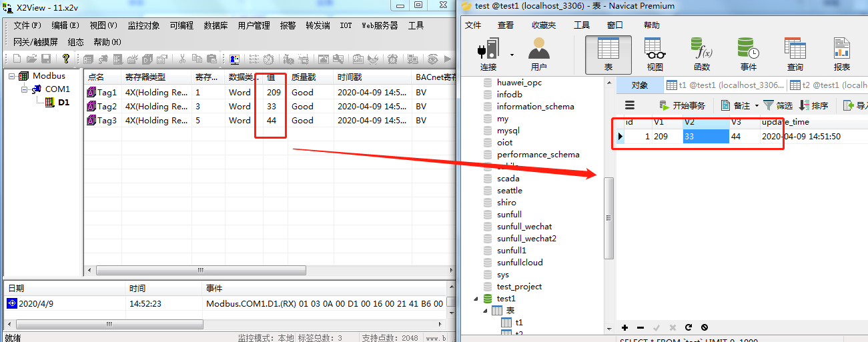
Task: Collapse the Tables (表) node under test1
Action: coord(485,311)
